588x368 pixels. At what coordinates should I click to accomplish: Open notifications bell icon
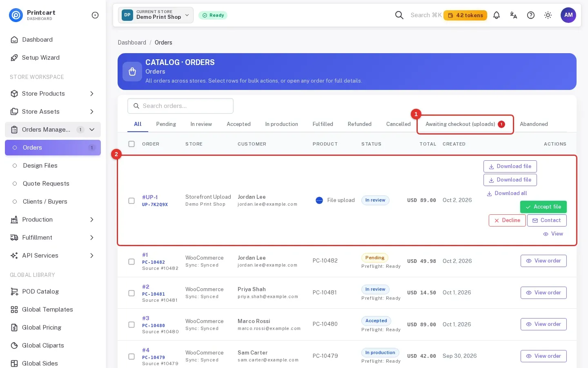point(497,15)
